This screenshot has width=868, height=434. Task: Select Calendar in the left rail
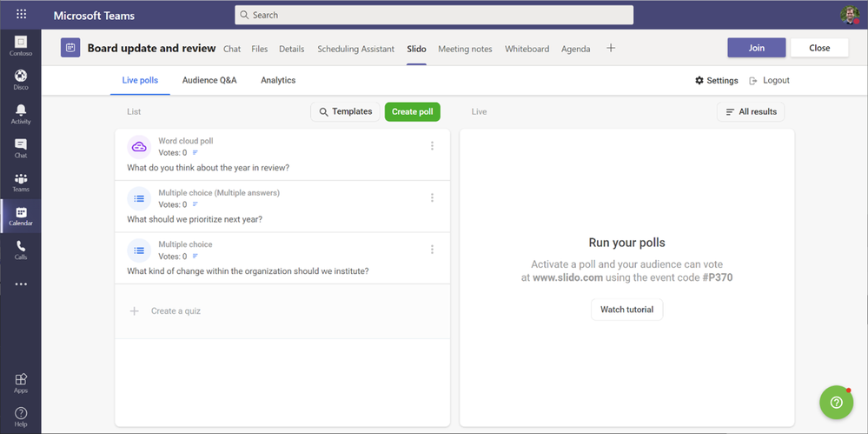point(21,216)
